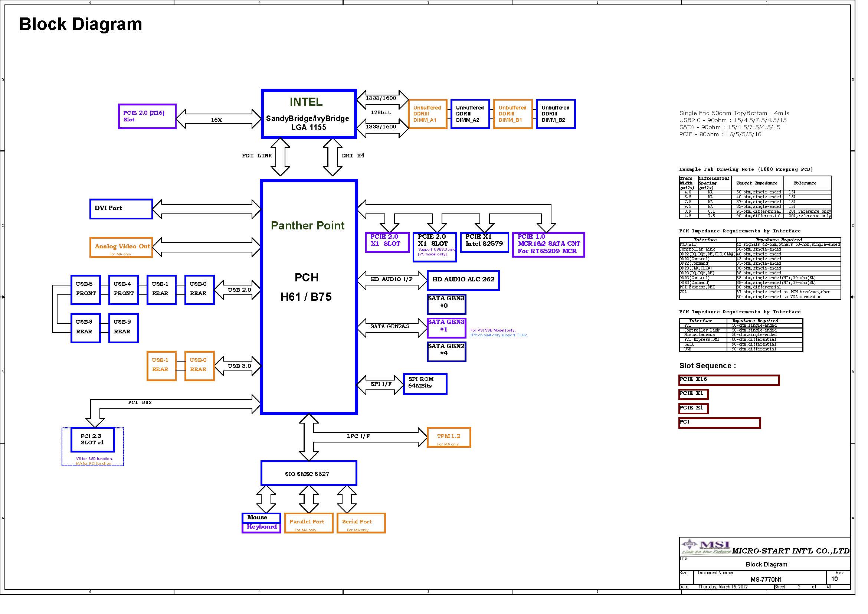868x614 pixels.
Task: Select the USB-8 REAR block
Action: (x=86, y=328)
